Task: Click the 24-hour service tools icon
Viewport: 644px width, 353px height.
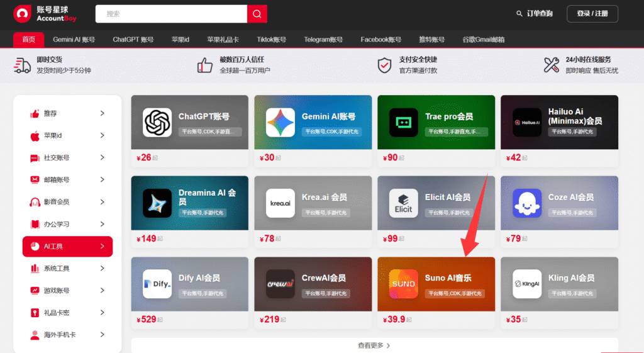Action: pos(551,65)
